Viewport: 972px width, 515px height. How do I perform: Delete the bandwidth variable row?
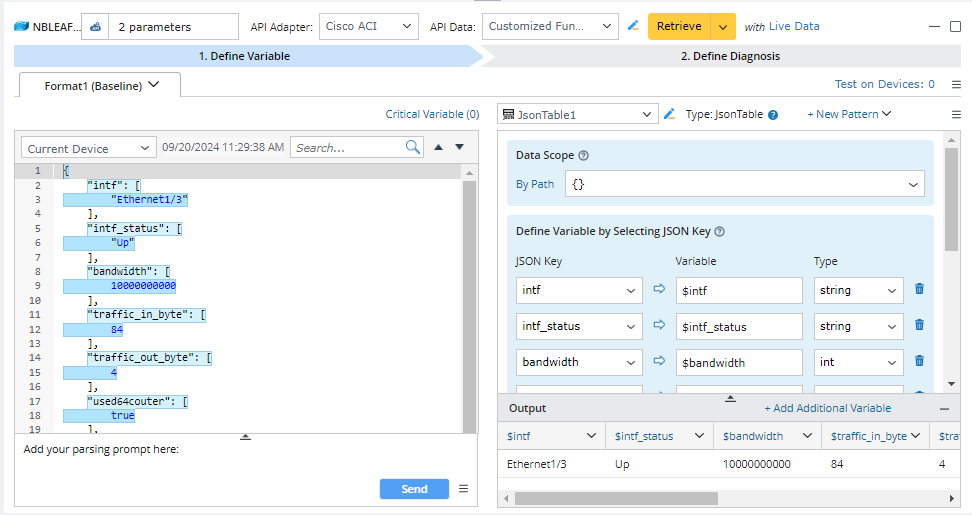[x=919, y=362]
